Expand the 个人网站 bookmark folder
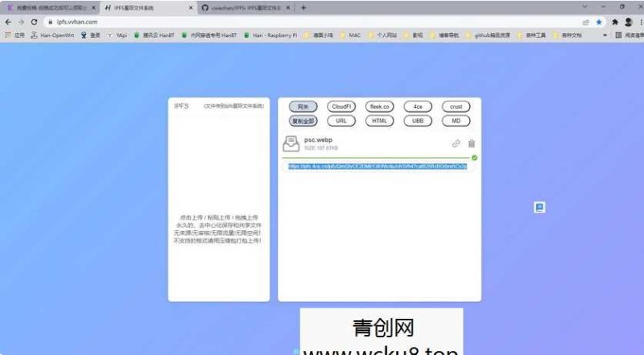644x355 pixels. click(382, 35)
